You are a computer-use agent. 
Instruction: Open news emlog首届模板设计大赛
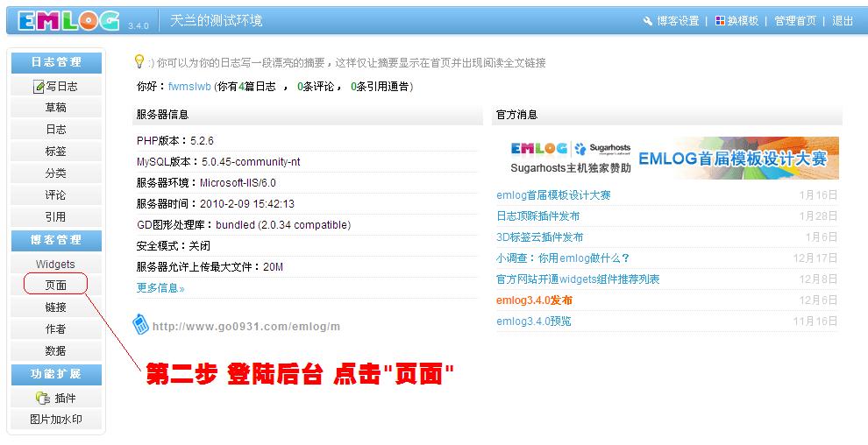click(x=553, y=195)
